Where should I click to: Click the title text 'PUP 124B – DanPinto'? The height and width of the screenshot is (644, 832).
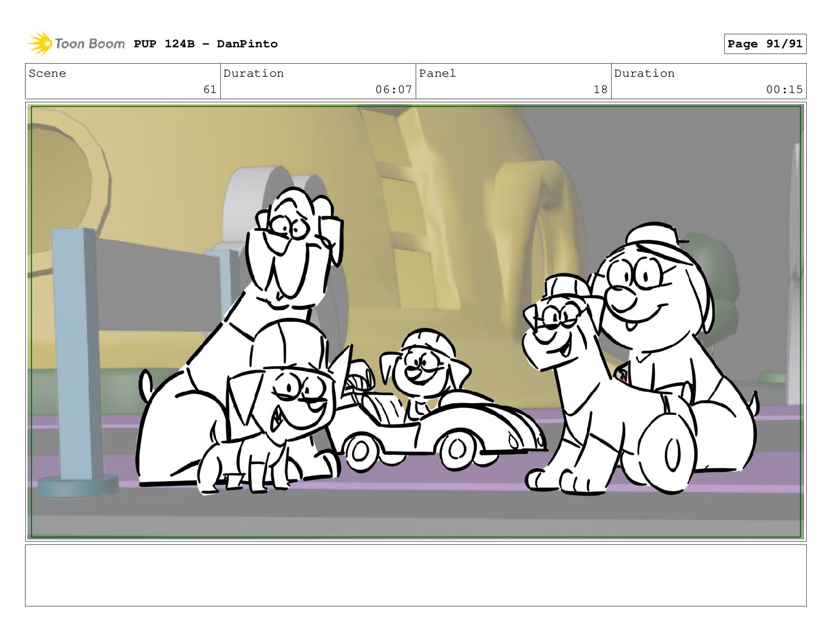(206, 44)
